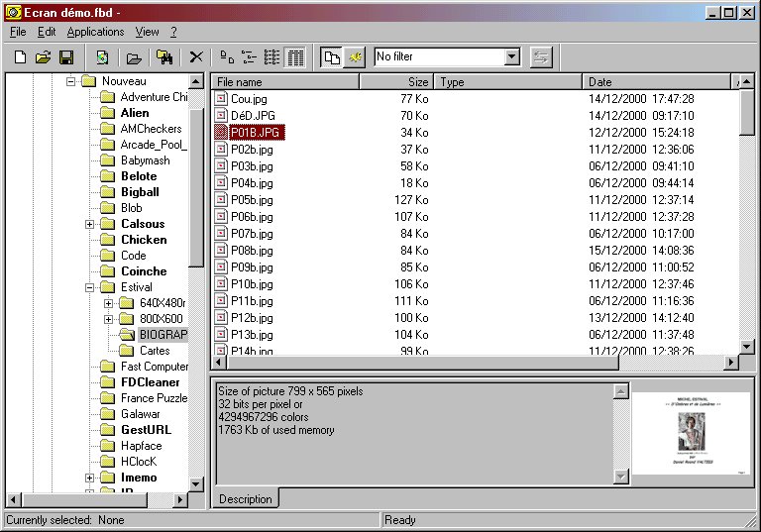Switch to large icons view
The image size is (761, 532).
click(227, 57)
